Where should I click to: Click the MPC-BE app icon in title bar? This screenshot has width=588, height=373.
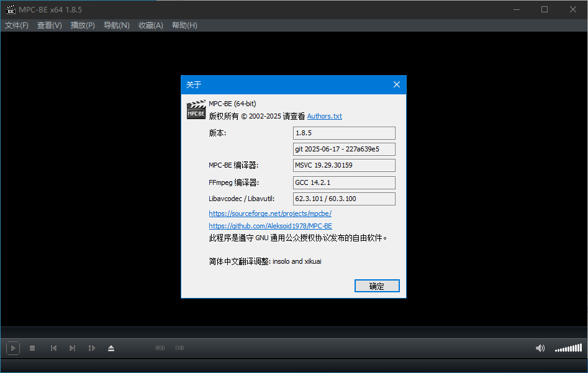pos(11,10)
